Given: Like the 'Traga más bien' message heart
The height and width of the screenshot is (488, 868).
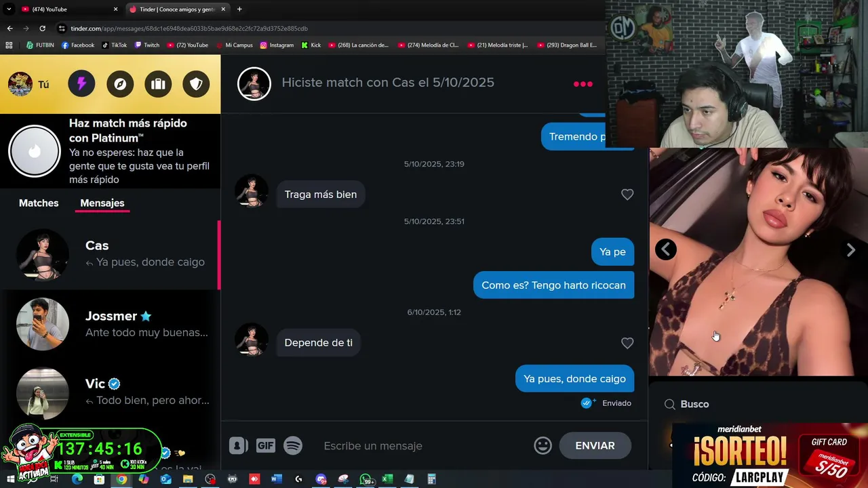Looking at the screenshot, I should pyautogui.click(x=627, y=195).
